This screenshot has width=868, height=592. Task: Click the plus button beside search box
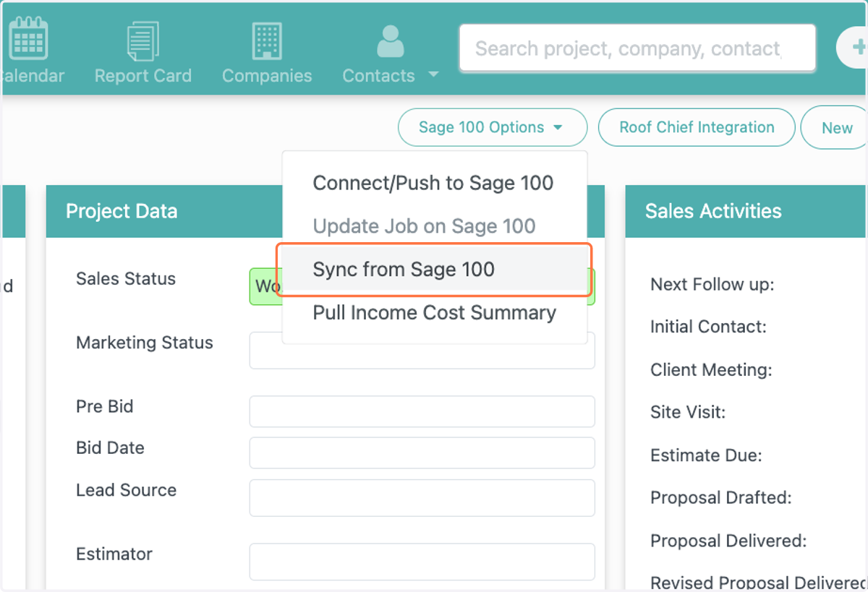point(852,48)
